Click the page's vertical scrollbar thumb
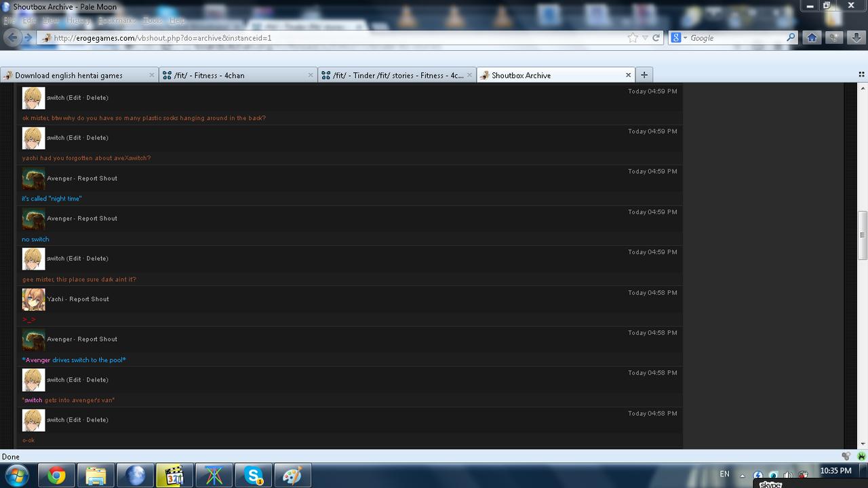868x488 pixels. pyautogui.click(x=863, y=235)
